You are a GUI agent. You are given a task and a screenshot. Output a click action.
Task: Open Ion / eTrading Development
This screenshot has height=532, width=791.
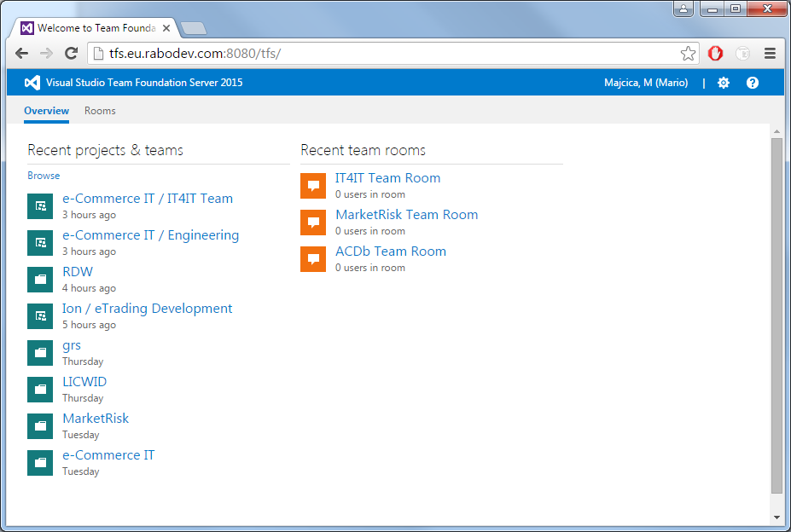(147, 309)
